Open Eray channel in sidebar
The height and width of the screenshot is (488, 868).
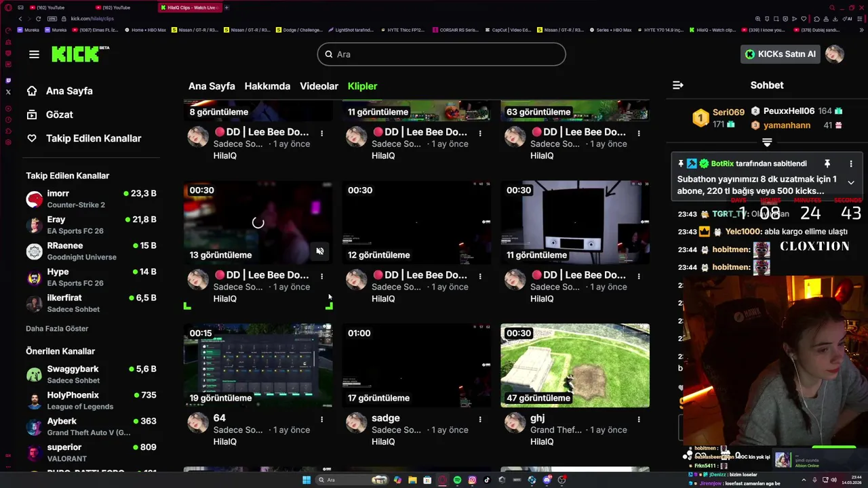click(91, 225)
